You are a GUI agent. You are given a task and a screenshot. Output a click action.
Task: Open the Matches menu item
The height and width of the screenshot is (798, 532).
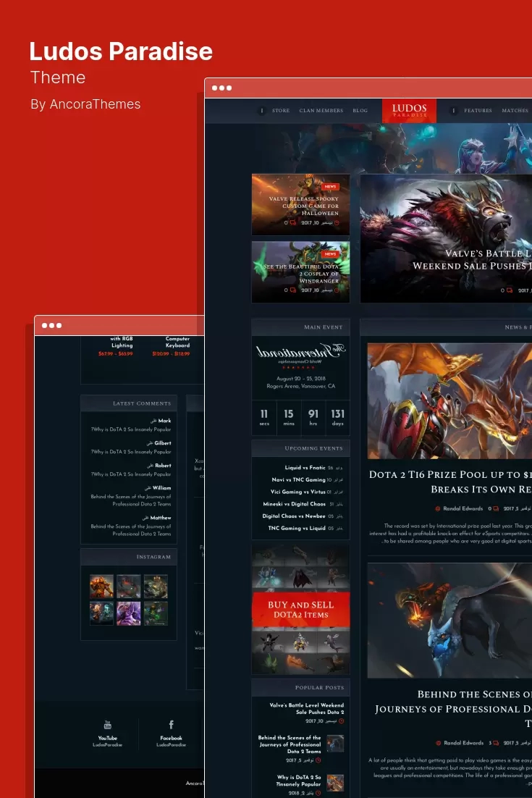click(515, 111)
